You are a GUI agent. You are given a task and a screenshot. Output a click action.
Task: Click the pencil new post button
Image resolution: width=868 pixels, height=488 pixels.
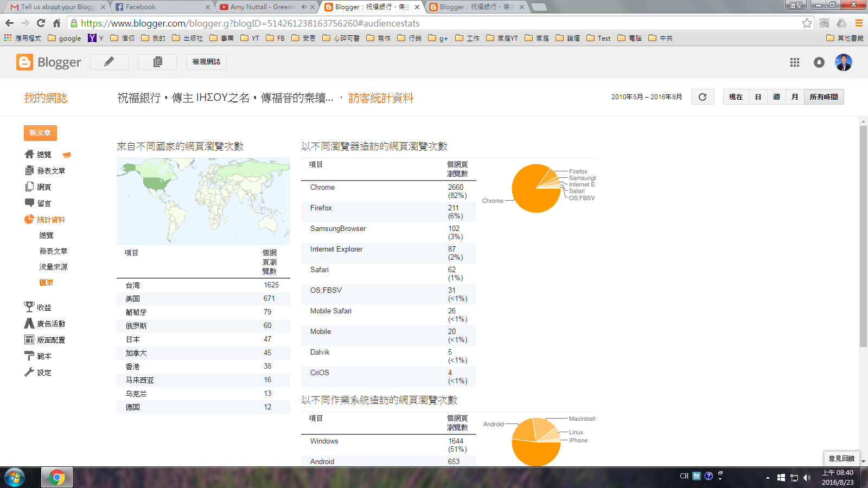pyautogui.click(x=109, y=62)
